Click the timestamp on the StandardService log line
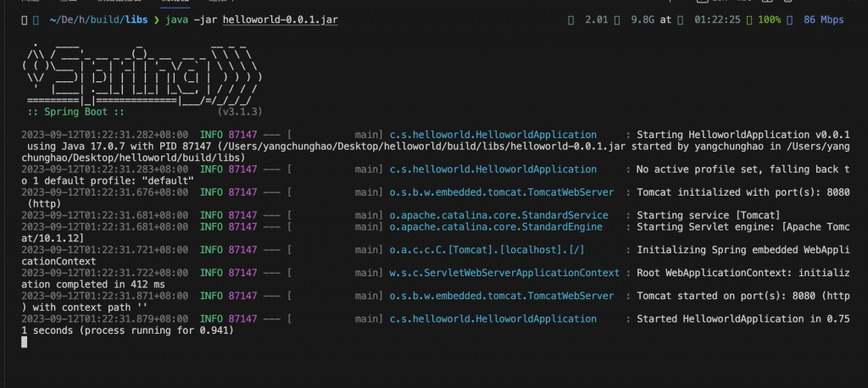Screen dimensions: 868x388 104,215
